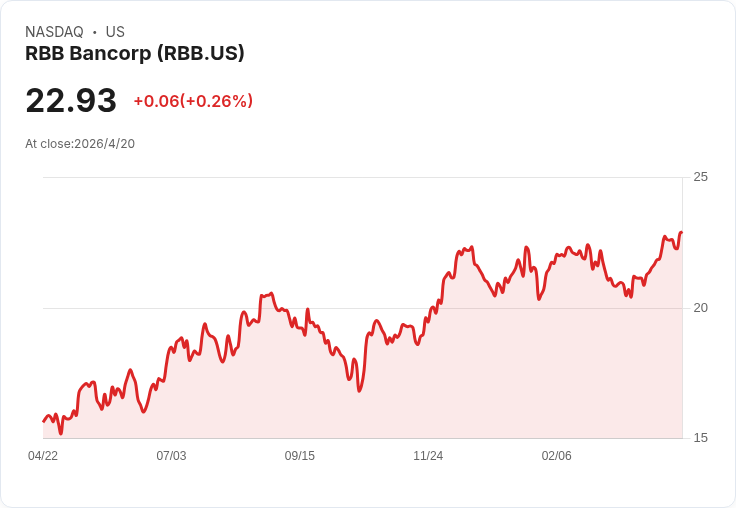Select the NASDAQ exchange label
736x508 pixels.
tap(54, 32)
